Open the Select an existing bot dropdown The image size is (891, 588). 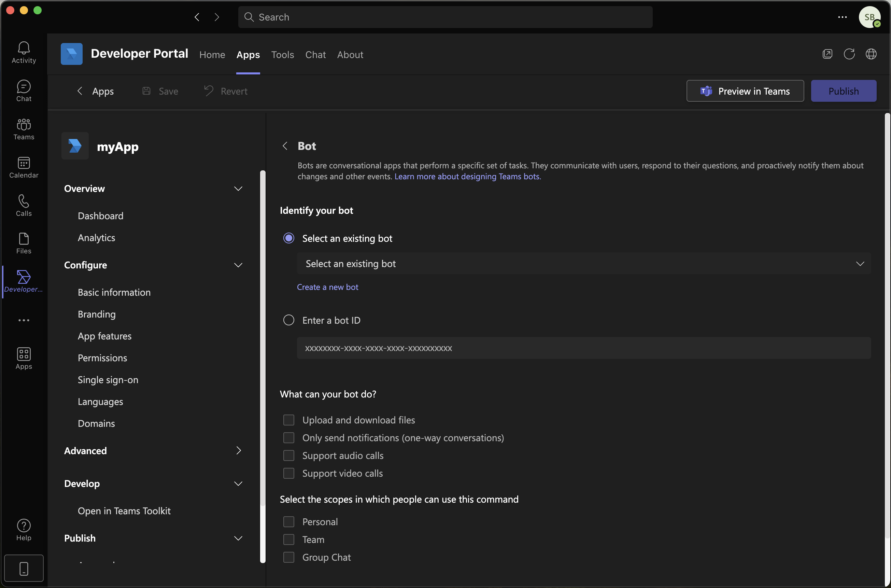[x=584, y=263]
